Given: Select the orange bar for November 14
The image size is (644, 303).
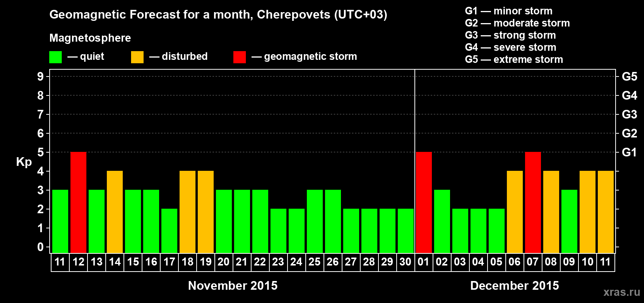Looking at the screenshot, I should pyautogui.click(x=115, y=212).
